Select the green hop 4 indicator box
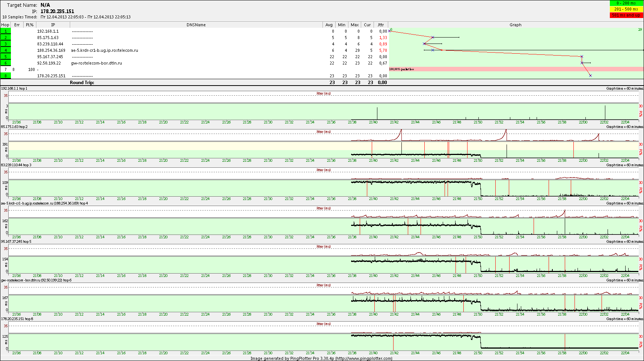This screenshot has height=361, width=644. 6,50
